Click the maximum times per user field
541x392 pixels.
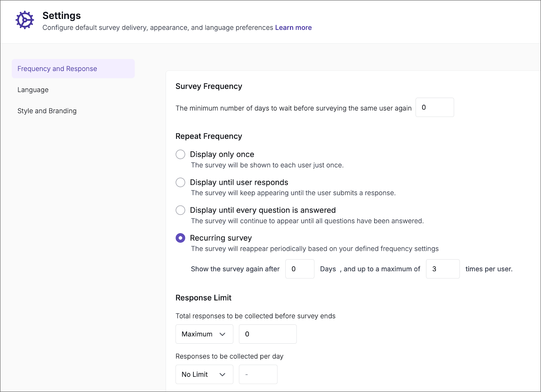click(x=443, y=269)
